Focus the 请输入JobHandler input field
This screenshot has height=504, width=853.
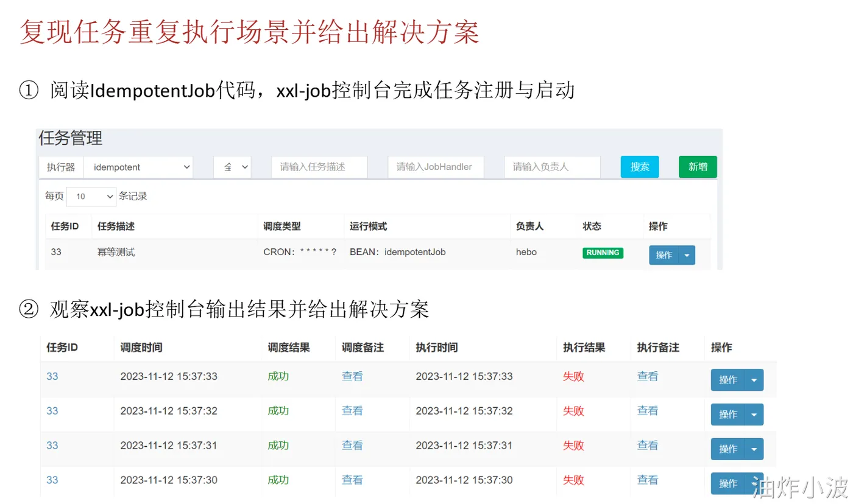click(x=436, y=167)
